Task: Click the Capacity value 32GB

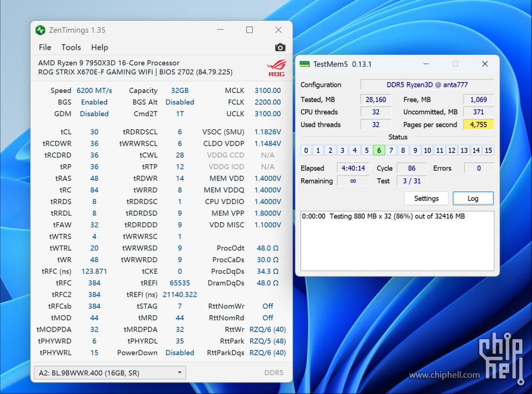Action: click(179, 91)
